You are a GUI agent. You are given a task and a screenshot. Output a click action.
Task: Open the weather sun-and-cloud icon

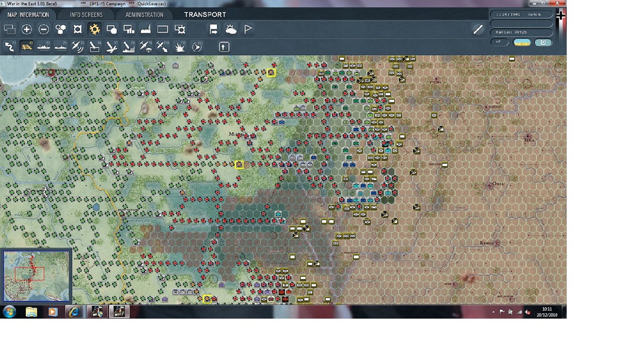(x=231, y=30)
